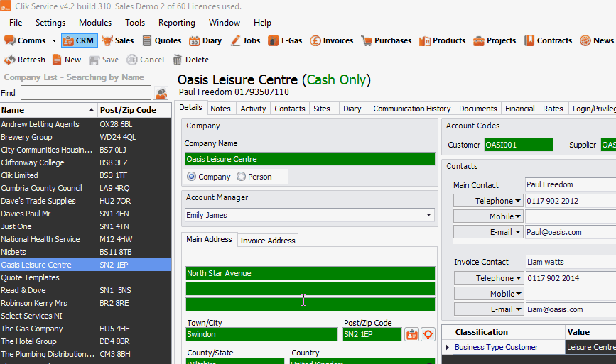Select the Person radio button
This screenshot has height=364, width=616.
[241, 177]
